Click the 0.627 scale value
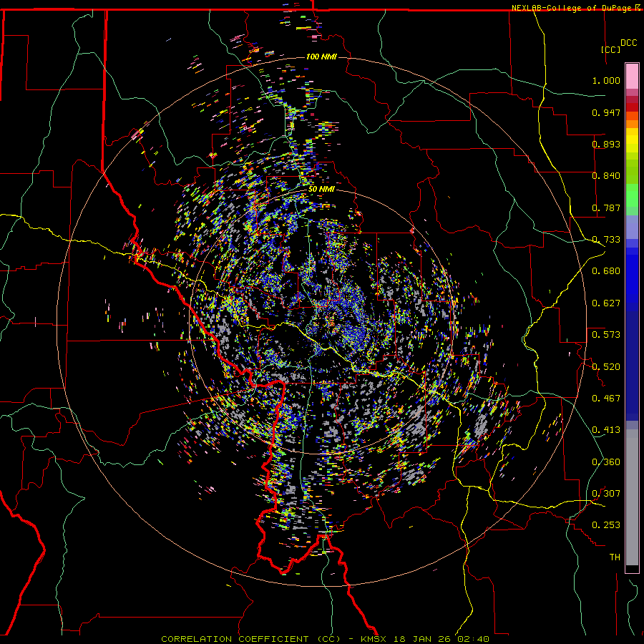The height and width of the screenshot is (644, 644). [606, 303]
